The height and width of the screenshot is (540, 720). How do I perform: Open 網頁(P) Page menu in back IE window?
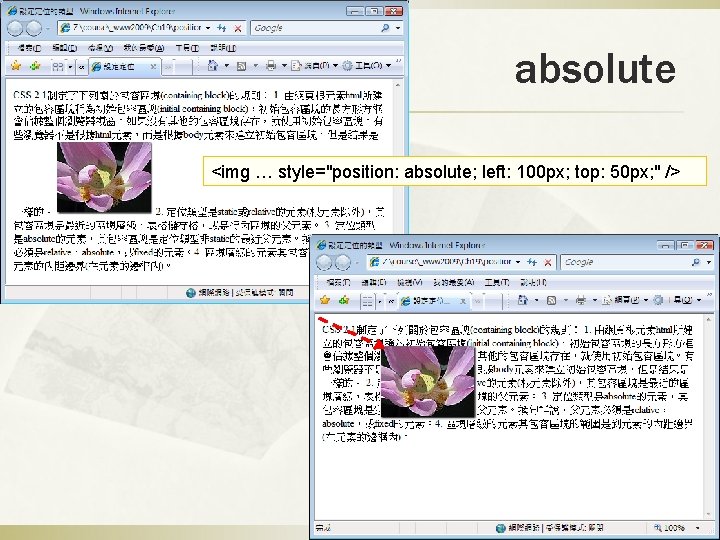click(x=315, y=66)
